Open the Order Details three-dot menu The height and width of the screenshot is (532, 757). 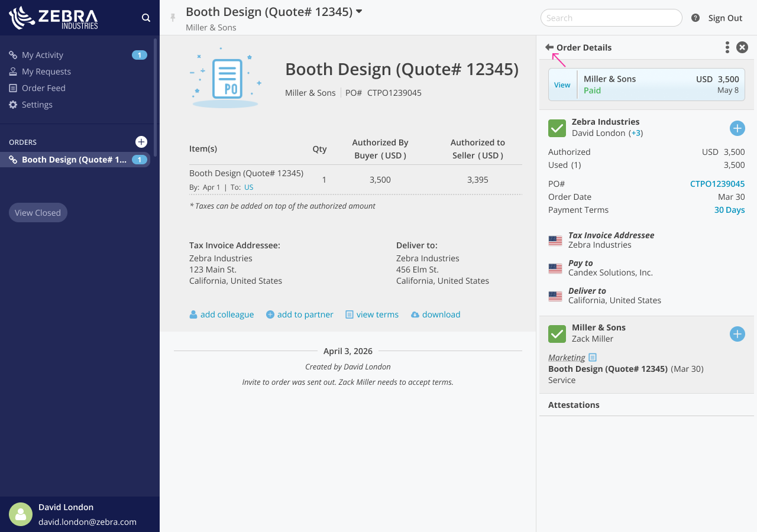tap(727, 47)
